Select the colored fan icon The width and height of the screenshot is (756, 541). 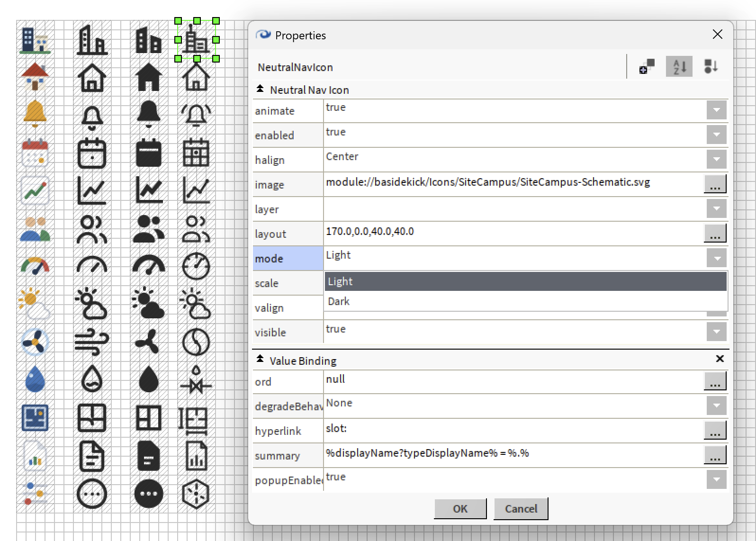click(x=35, y=342)
